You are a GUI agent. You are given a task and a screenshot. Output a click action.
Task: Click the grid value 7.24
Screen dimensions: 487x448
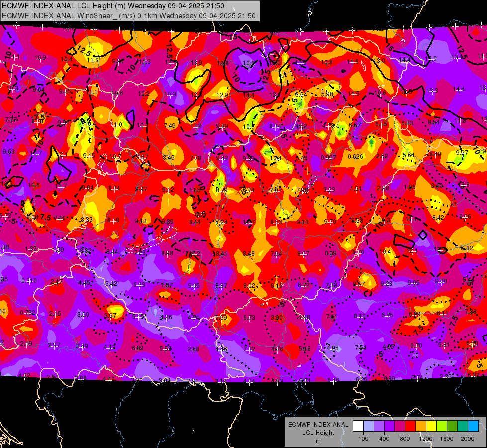pos(222,222)
